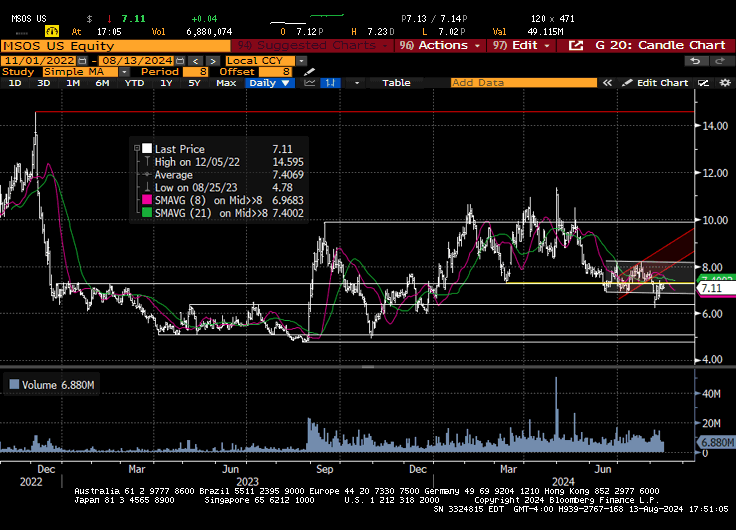Step the date range forward with right arrow
The height and width of the screenshot is (530, 736).
click(213, 61)
